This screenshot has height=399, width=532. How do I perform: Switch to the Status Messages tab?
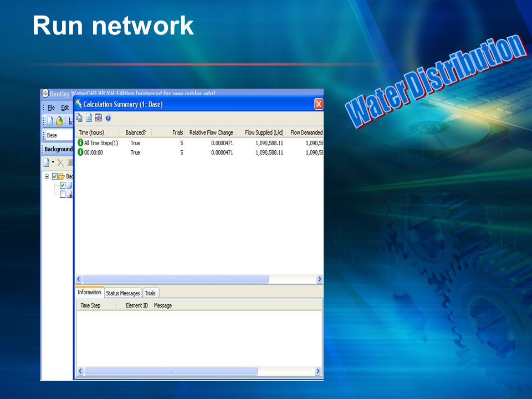123,293
